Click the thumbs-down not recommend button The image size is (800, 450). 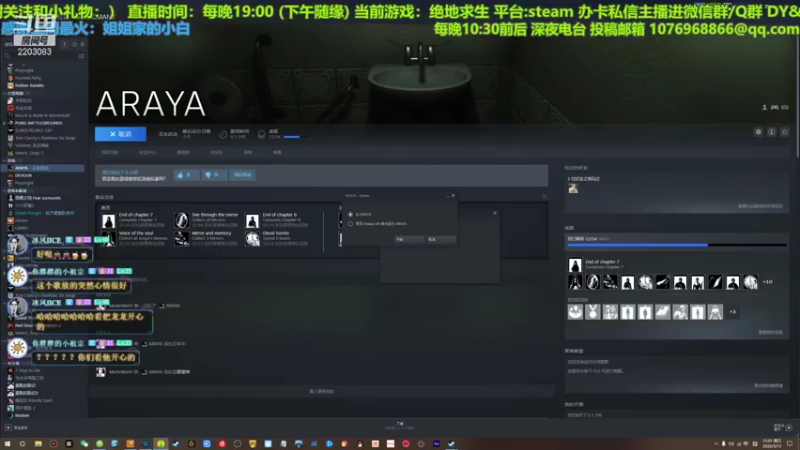214,174
